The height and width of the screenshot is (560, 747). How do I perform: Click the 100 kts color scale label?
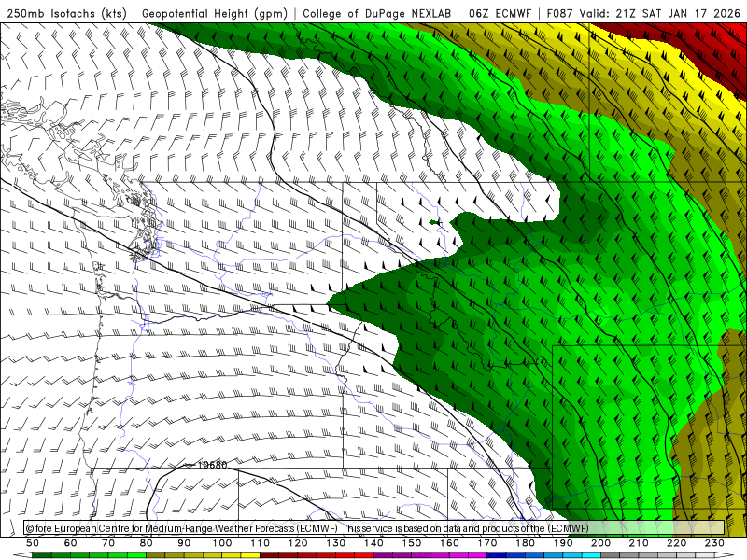(222, 543)
